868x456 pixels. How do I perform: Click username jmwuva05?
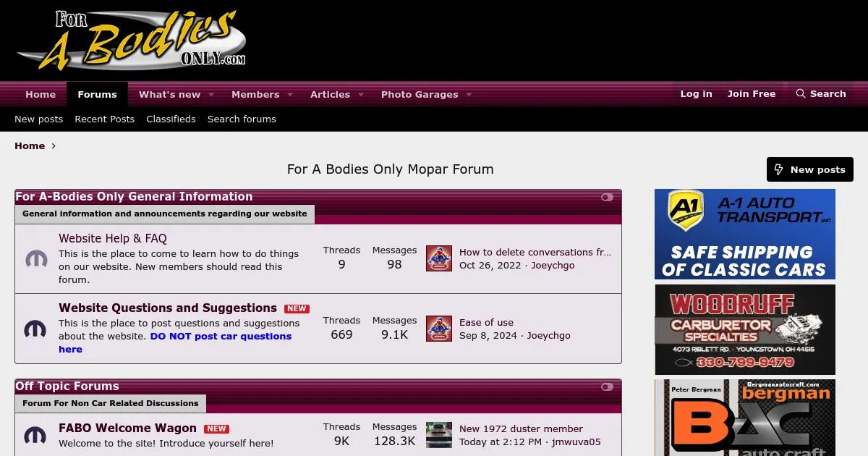click(x=576, y=442)
